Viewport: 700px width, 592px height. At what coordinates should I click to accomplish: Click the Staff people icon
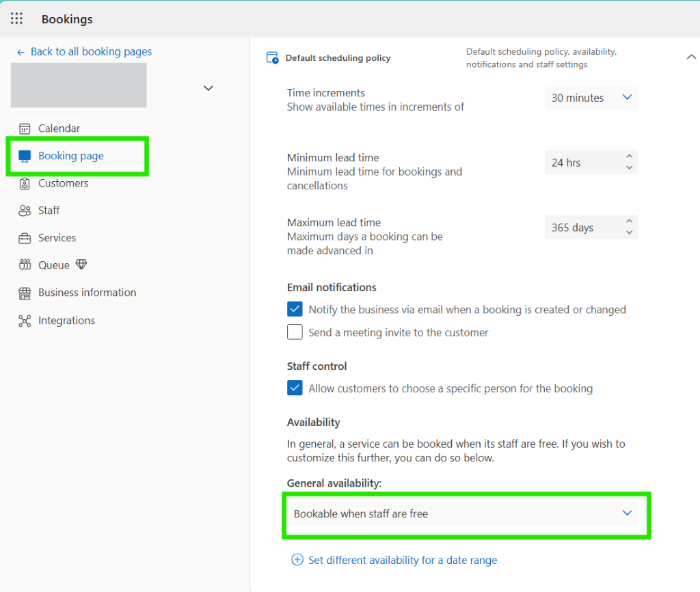coord(25,211)
